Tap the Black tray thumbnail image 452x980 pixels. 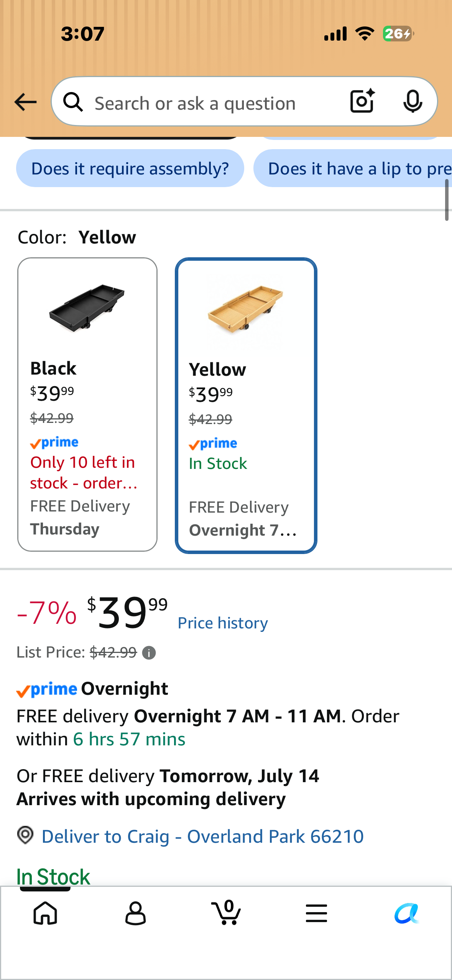pyautogui.click(x=87, y=307)
